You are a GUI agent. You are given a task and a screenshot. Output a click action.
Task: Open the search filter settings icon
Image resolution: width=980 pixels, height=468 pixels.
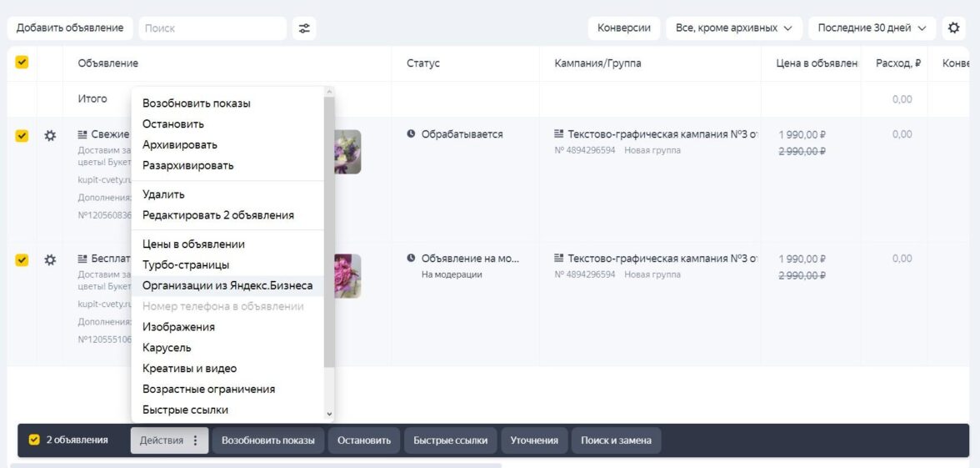point(304,28)
